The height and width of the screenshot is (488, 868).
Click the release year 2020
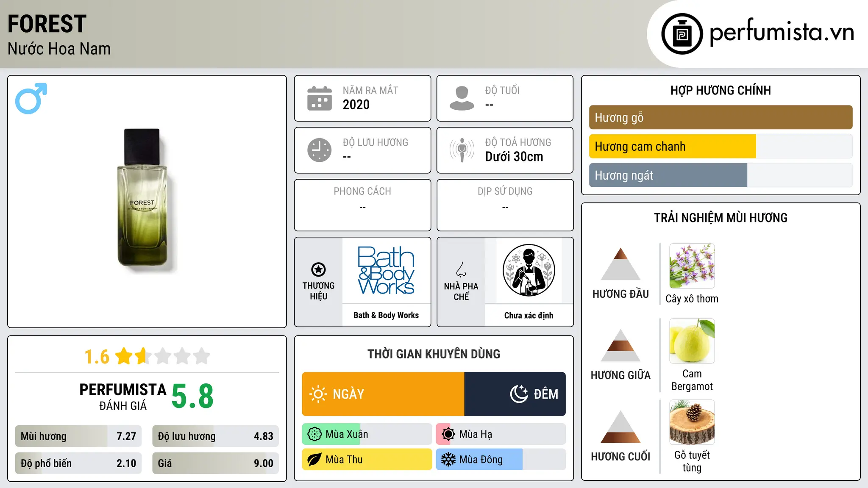click(x=356, y=105)
